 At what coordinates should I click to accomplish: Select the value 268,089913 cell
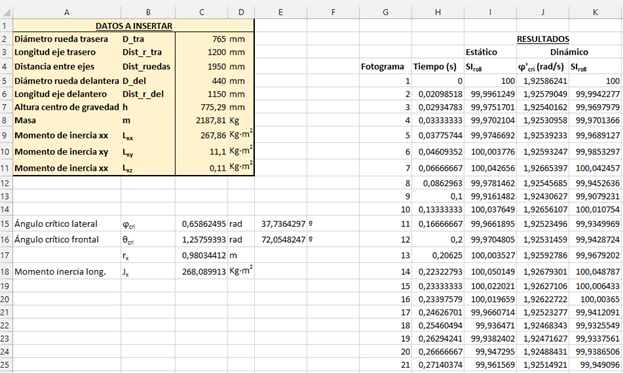tap(201, 272)
